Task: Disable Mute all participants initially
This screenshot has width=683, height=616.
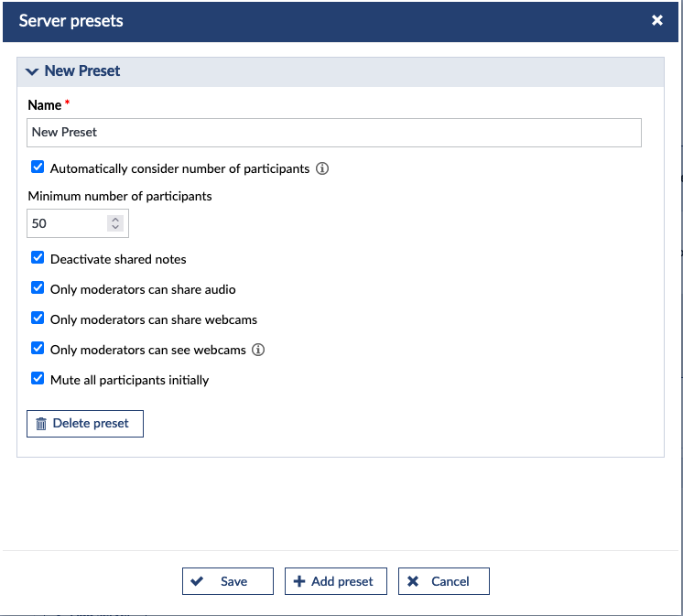Action: [38, 379]
